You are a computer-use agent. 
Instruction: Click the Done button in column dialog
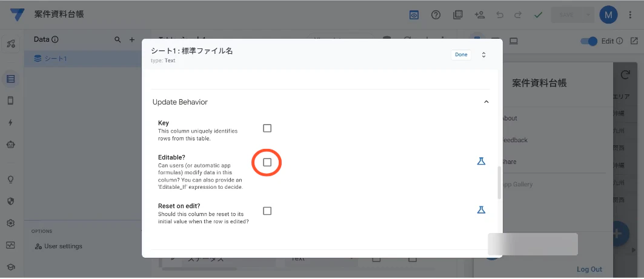coord(461,54)
